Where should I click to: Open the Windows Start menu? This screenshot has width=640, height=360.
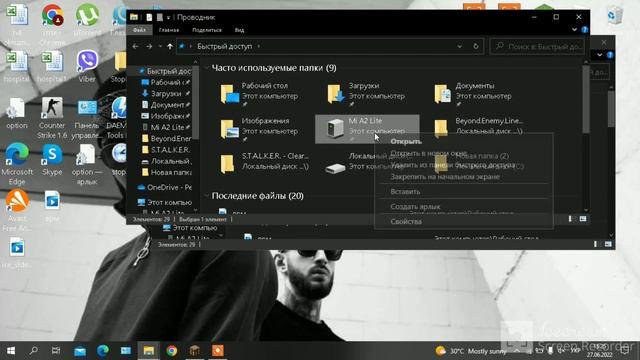click(11, 351)
